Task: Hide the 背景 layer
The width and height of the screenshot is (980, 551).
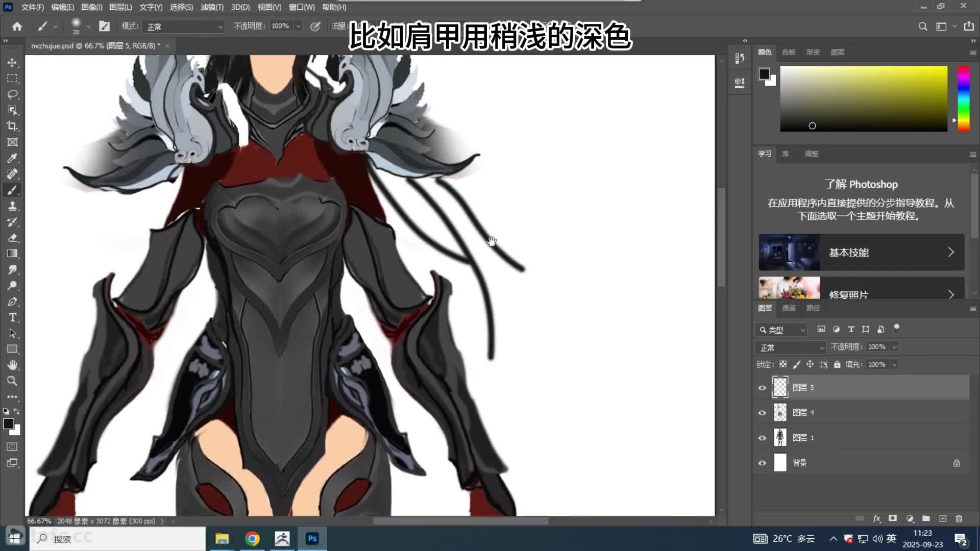Action: click(x=762, y=463)
